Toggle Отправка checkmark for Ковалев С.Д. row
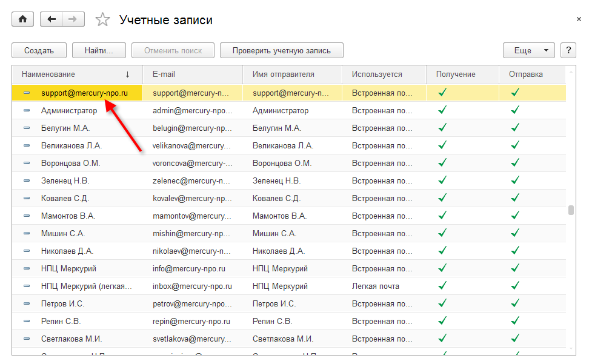 (x=515, y=198)
